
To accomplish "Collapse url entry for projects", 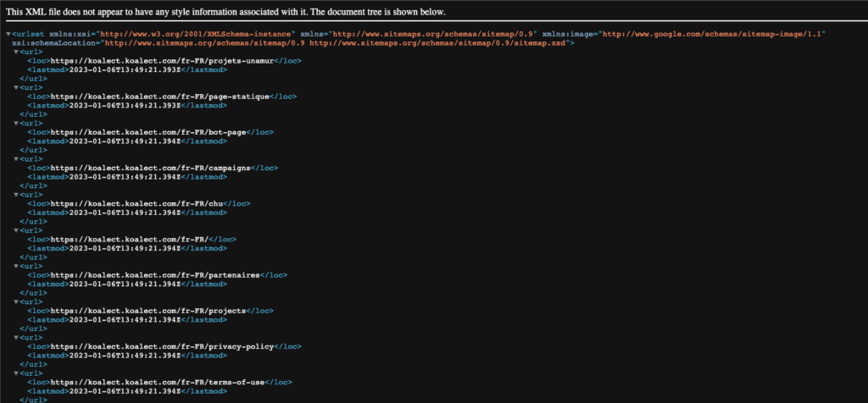I will point(15,301).
